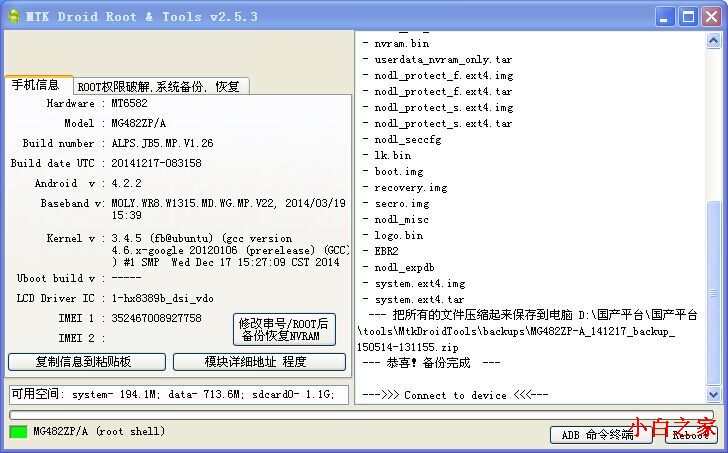Screen dimensions: 728x453
Task: Click nodl_protect_f.ext4.img log line
Action: point(437,75)
